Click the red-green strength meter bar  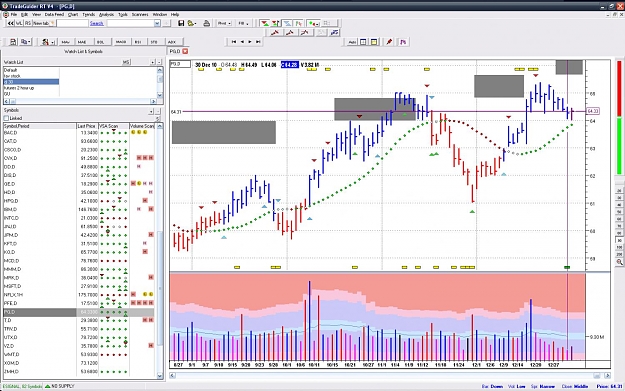tap(619, 118)
